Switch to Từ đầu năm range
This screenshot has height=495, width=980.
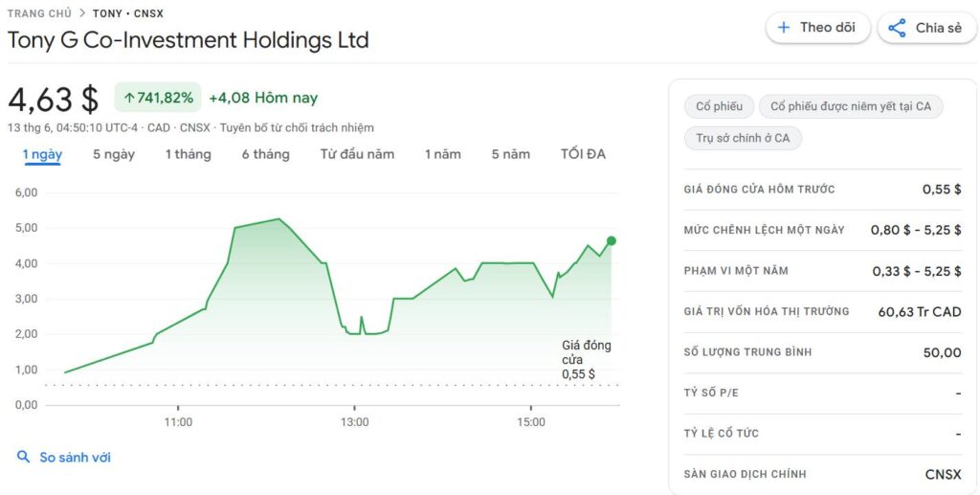click(x=358, y=154)
